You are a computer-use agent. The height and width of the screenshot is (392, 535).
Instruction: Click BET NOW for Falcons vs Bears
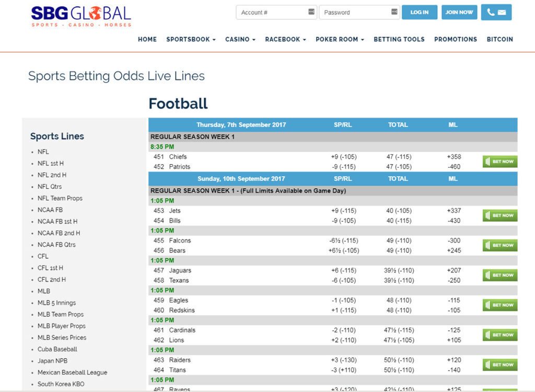pyautogui.click(x=499, y=245)
